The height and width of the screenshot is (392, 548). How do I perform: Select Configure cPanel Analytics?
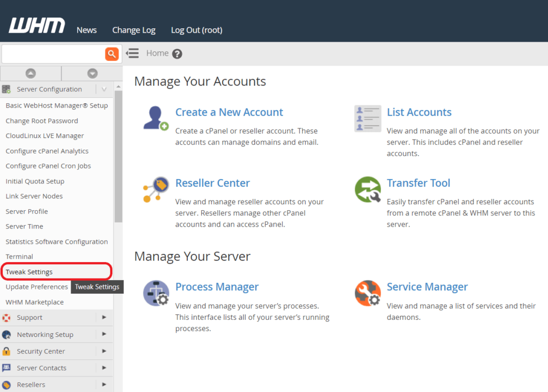coord(47,151)
